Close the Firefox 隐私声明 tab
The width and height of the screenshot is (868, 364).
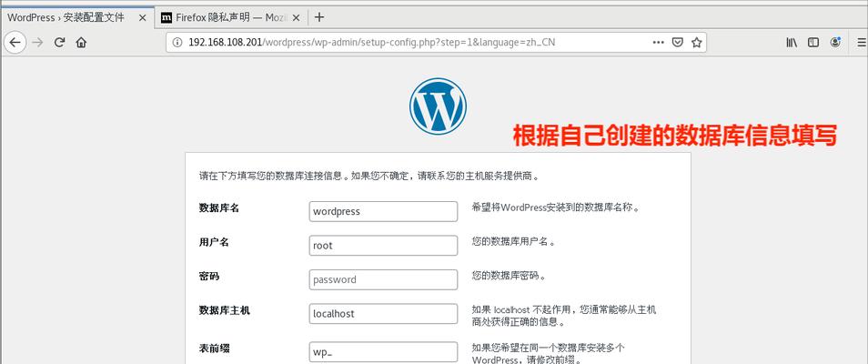coord(296,17)
